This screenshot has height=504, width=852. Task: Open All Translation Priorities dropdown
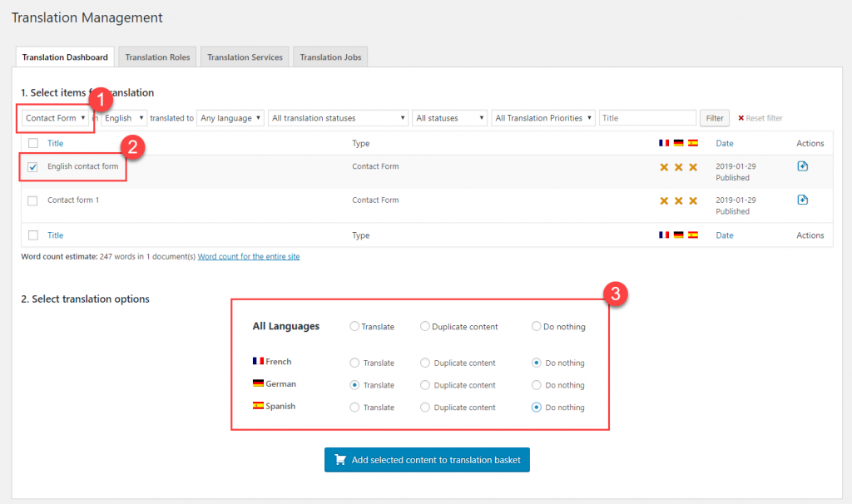[x=543, y=118]
